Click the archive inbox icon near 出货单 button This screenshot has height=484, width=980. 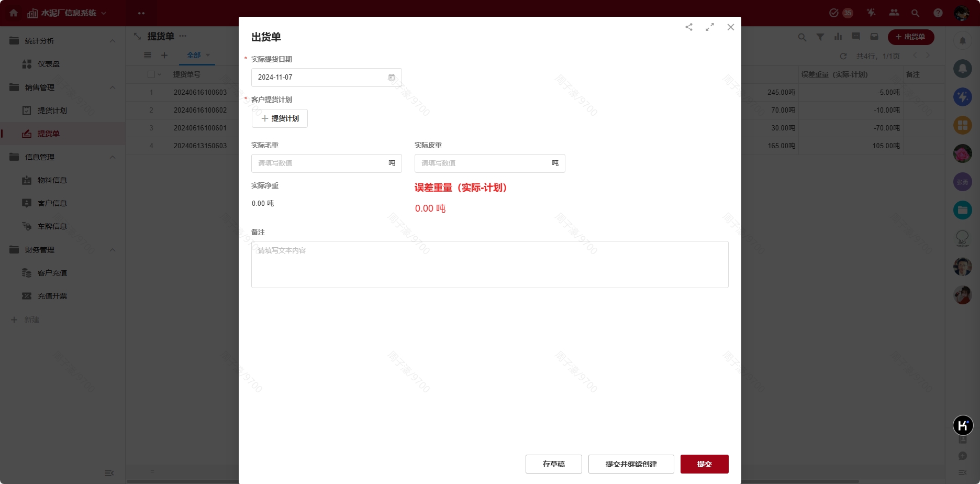(x=874, y=36)
